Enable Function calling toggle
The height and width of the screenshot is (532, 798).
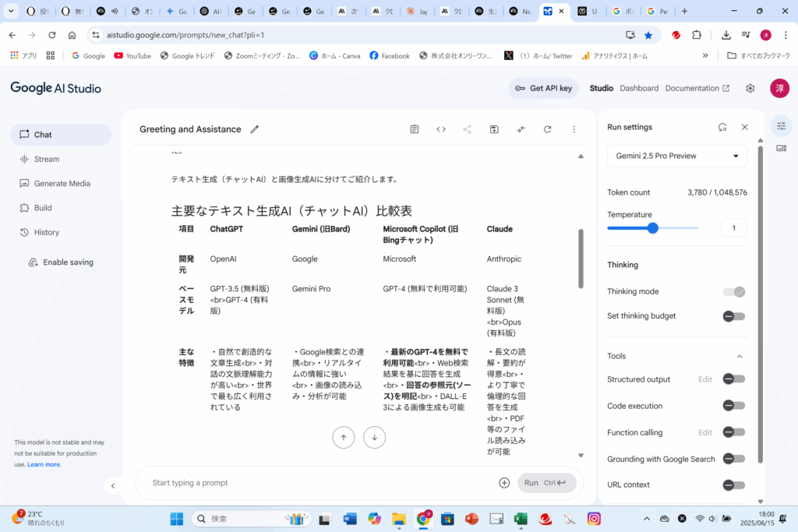tap(734, 432)
